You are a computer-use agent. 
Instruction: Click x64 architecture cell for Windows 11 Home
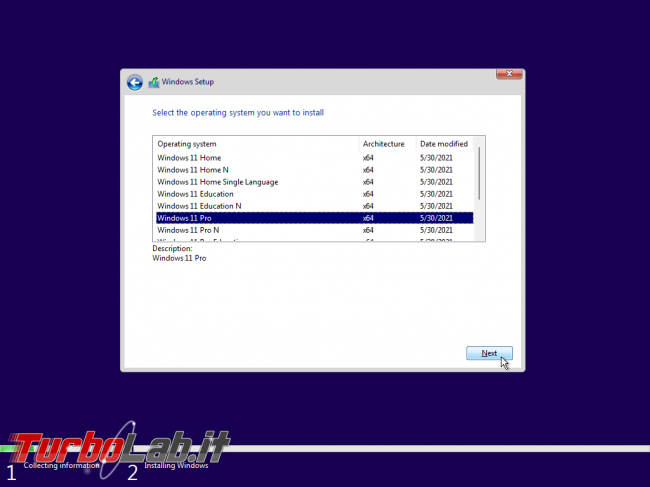[x=368, y=158]
